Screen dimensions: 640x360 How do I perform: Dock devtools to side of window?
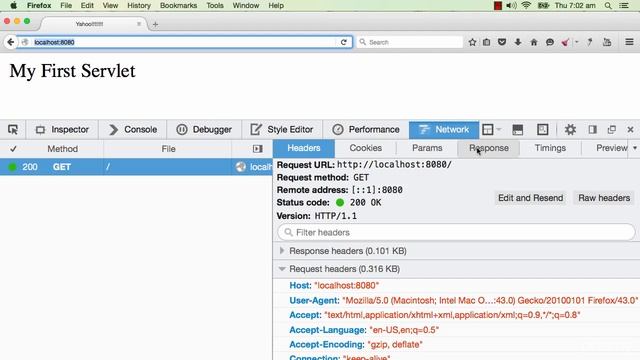593,130
